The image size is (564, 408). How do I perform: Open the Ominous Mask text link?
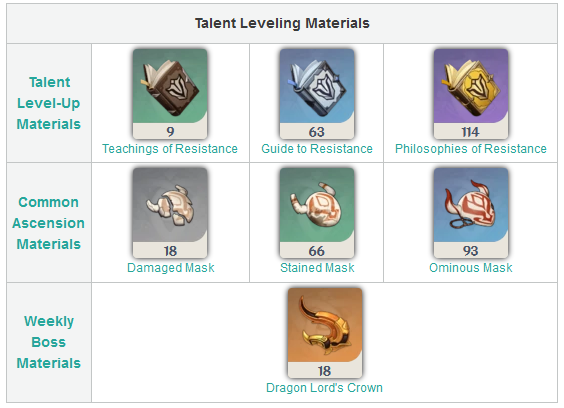tap(471, 268)
